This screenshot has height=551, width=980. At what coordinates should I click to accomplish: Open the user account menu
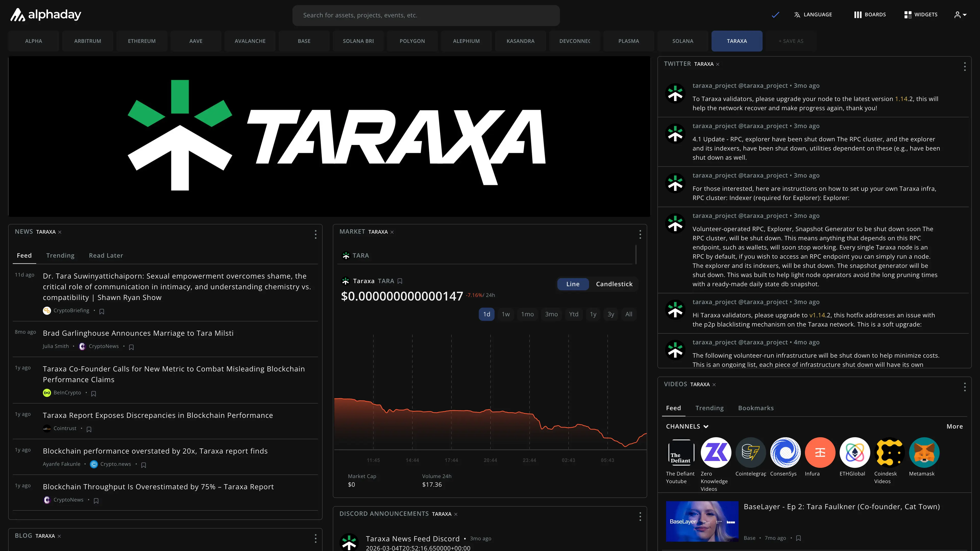click(960, 15)
